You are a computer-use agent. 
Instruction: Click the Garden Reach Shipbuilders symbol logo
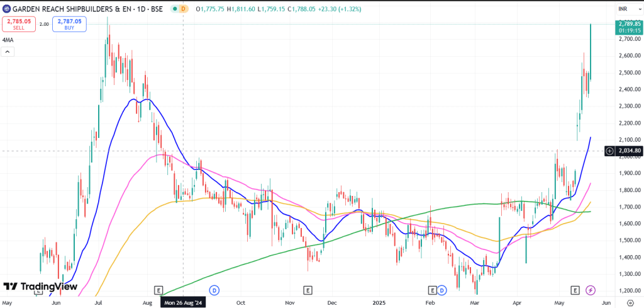tap(5, 9)
